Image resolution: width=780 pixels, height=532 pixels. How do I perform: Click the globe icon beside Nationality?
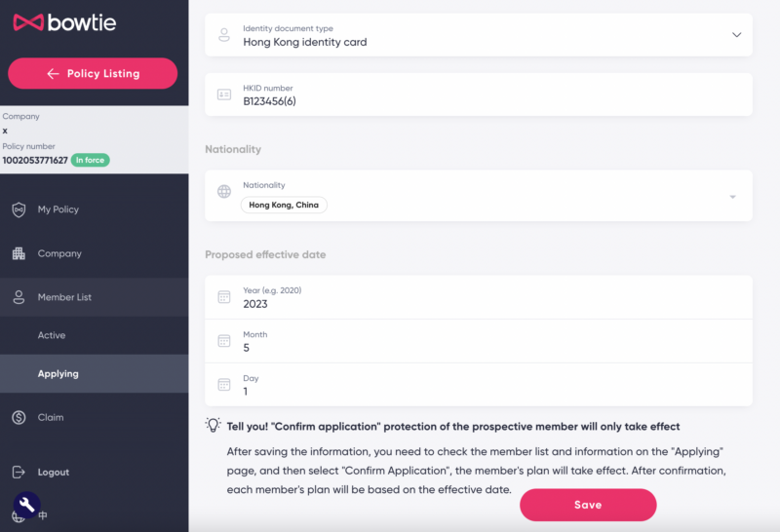(x=224, y=193)
